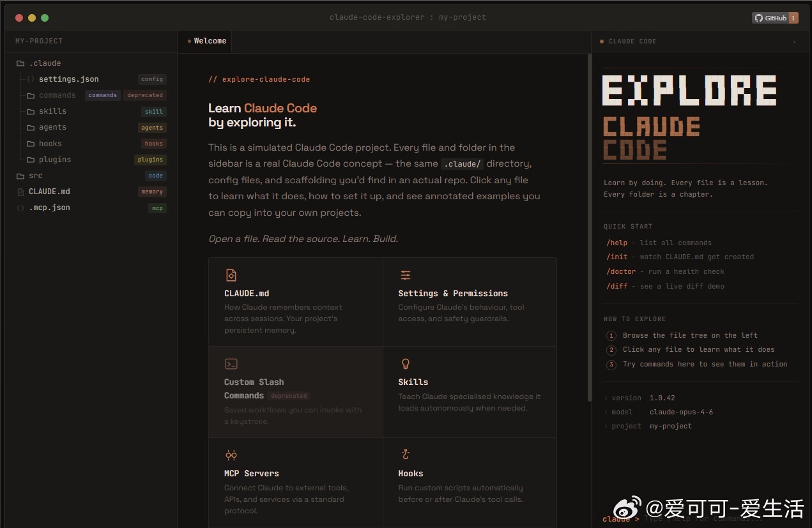Image resolution: width=812 pixels, height=528 pixels.
Task: Click the plugins tag badge
Action: tap(150, 160)
